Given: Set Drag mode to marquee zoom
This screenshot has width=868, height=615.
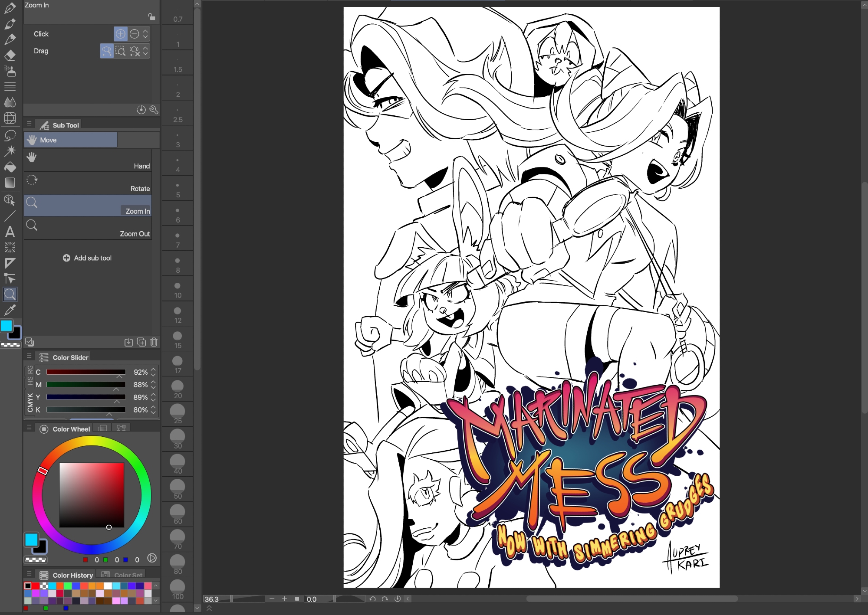Looking at the screenshot, I should pyautogui.click(x=120, y=51).
